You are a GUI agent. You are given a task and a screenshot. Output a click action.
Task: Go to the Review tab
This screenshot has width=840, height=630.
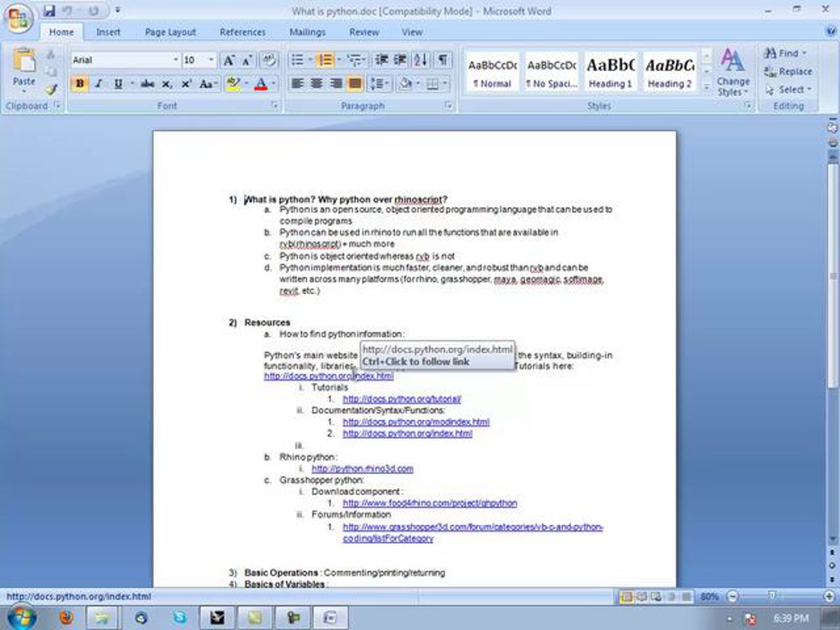click(364, 32)
